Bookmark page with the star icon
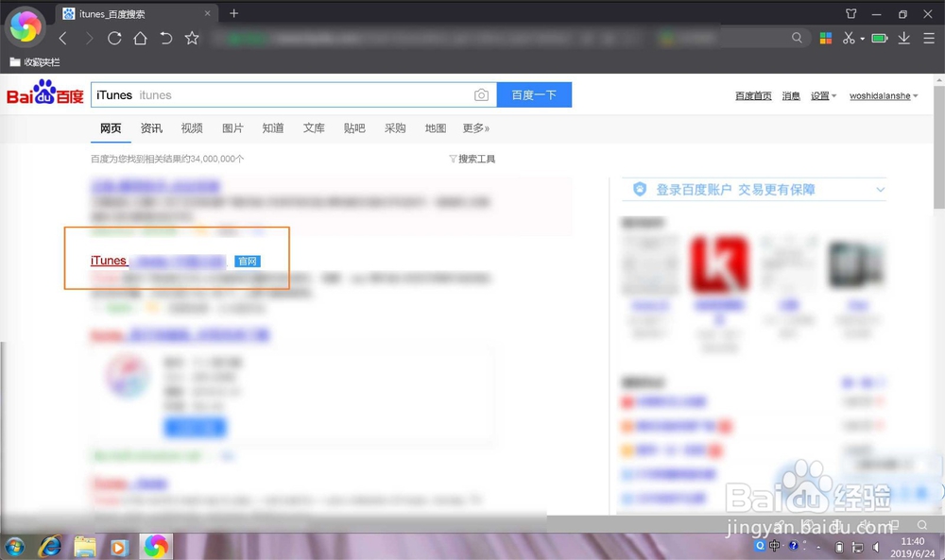Image resolution: width=945 pixels, height=560 pixels. tap(192, 39)
